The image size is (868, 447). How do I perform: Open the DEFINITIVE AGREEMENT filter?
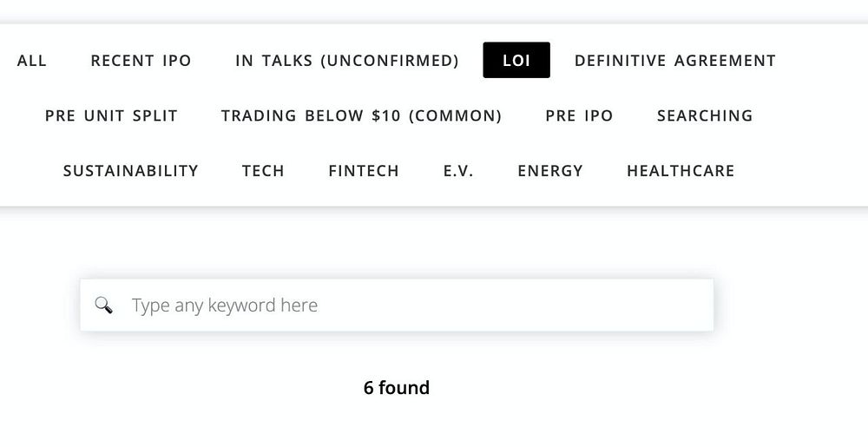tap(674, 61)
